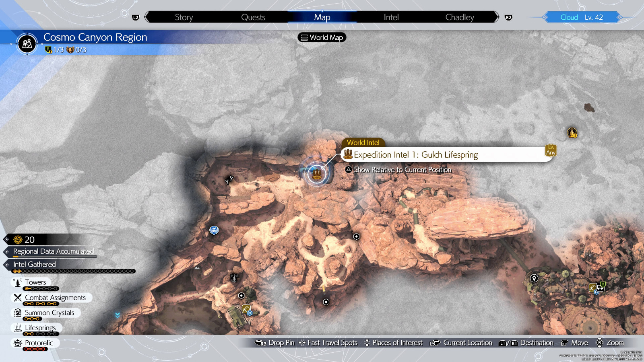
Task: Open the World Map view
Action: pyautogui.click(x=321, y=37)
